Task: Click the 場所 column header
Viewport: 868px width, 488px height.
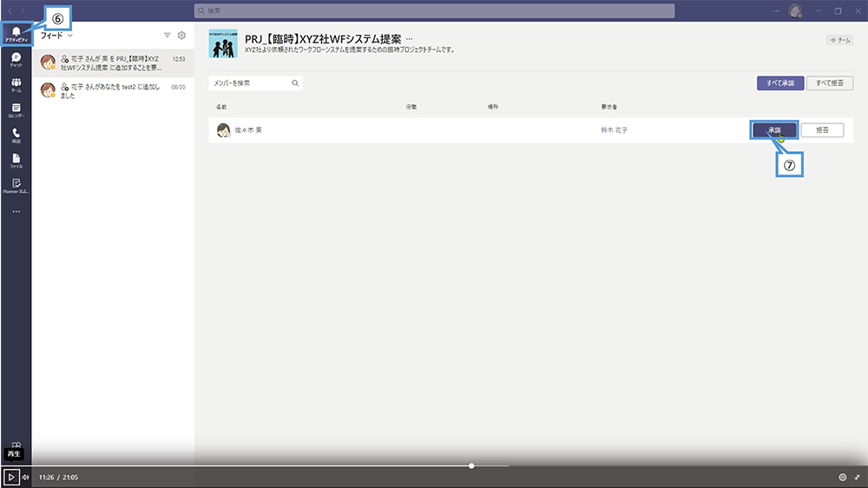Action: pyautogui.click(x=493, y=107)
